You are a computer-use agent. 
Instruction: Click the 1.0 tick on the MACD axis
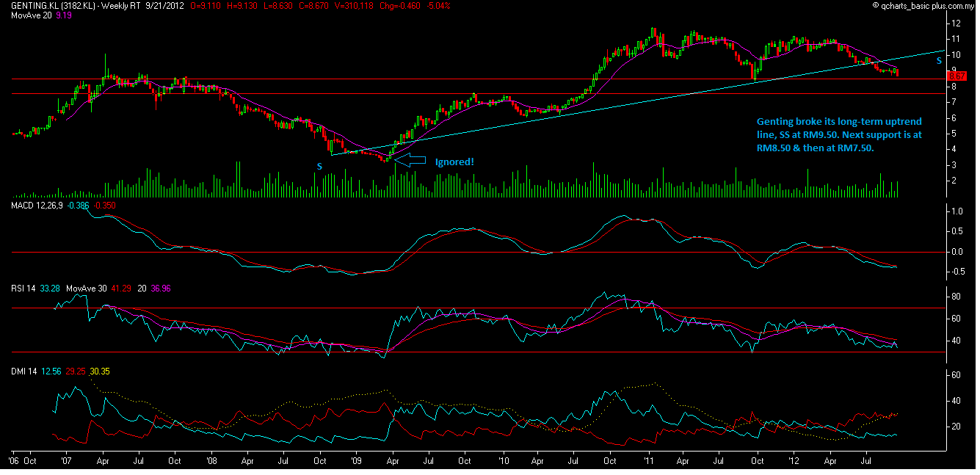[957, 211]
